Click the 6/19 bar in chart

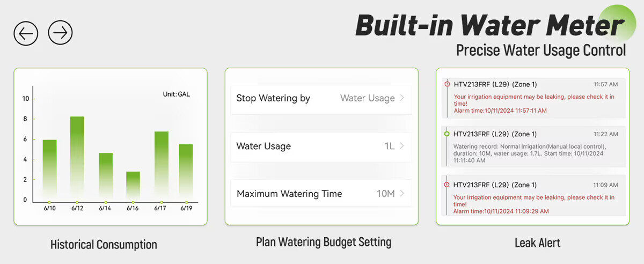point(186,172)
